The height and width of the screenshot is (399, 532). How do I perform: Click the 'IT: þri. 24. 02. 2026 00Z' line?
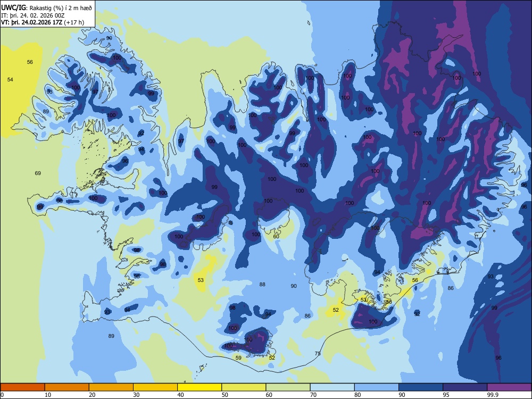33,15
